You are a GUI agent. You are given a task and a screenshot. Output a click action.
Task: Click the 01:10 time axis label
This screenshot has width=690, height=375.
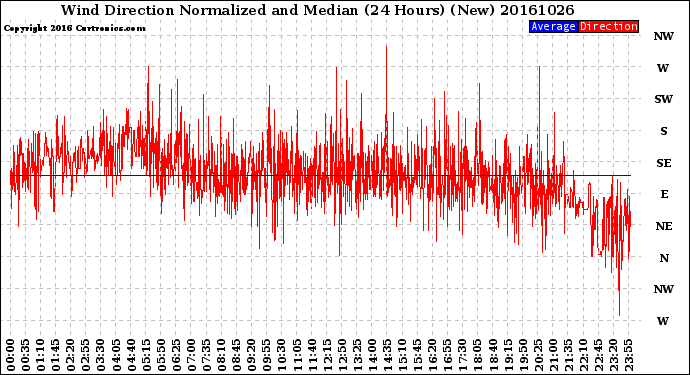40,355
